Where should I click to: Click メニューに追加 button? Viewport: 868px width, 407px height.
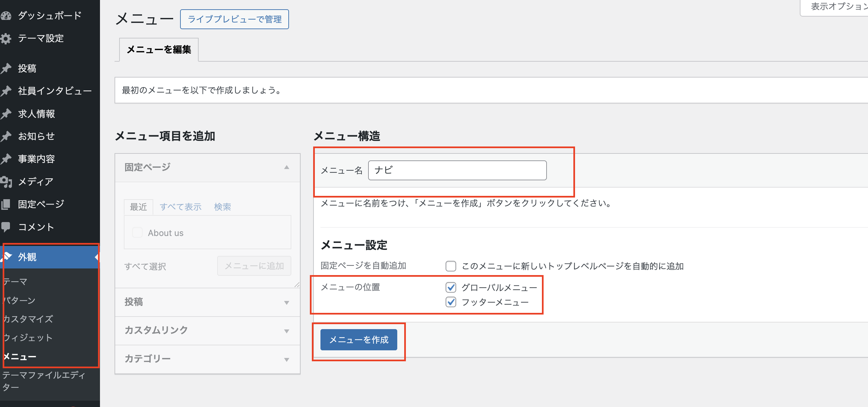tap(254, 266)
